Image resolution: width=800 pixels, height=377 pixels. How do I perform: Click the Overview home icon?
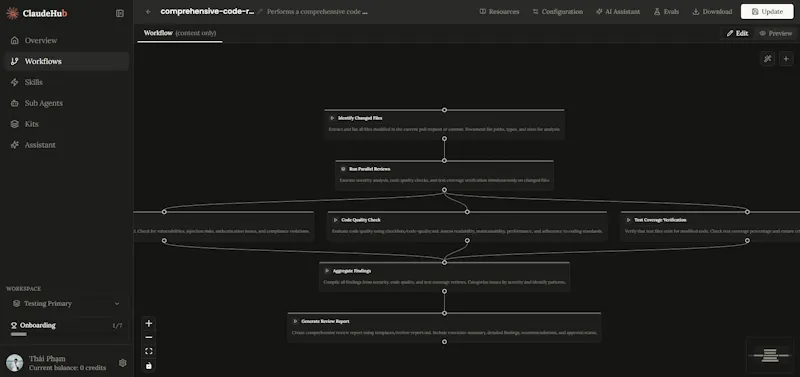click(x=15, y=40)
